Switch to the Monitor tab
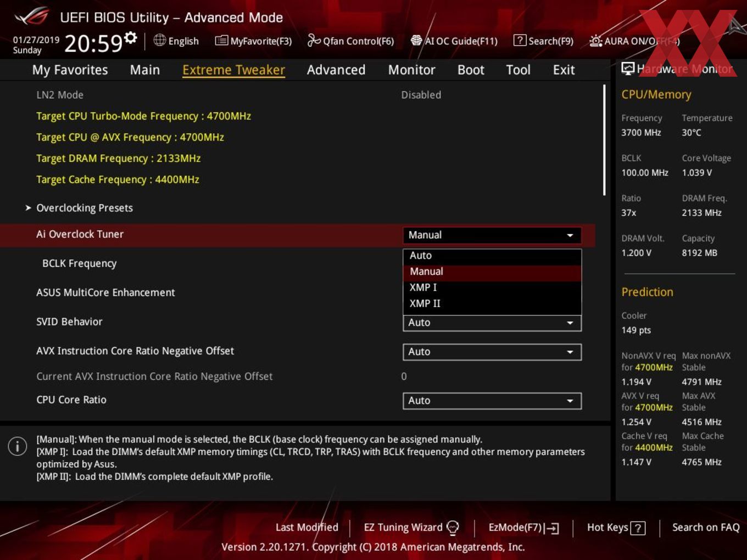Screen dimensions: 747x560 point(411,70)
